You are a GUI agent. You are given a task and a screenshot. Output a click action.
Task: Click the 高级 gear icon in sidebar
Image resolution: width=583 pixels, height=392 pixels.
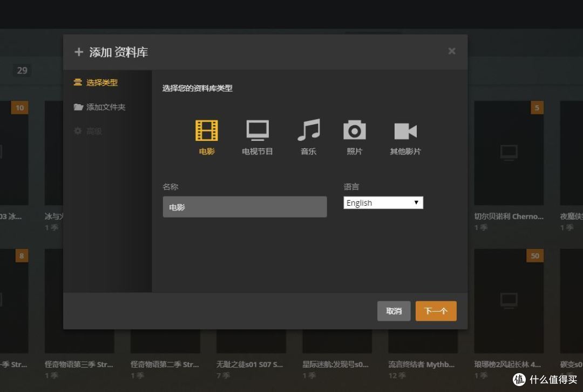point(78,131)
